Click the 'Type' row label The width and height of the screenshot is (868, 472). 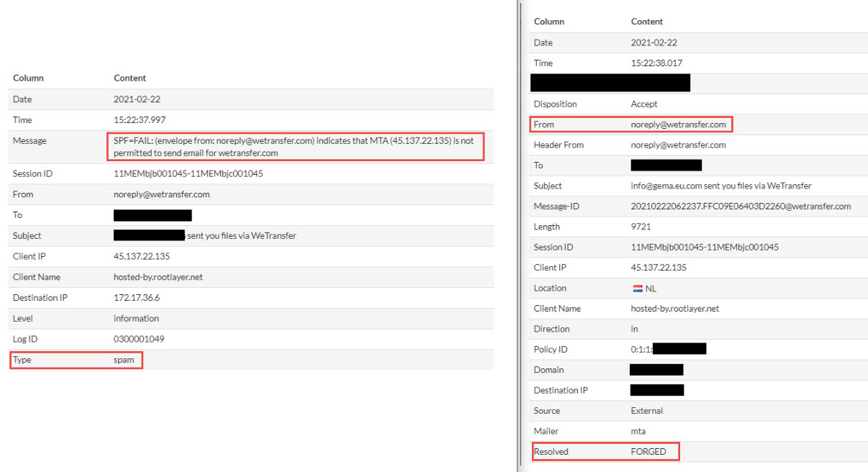pos(22,360)
